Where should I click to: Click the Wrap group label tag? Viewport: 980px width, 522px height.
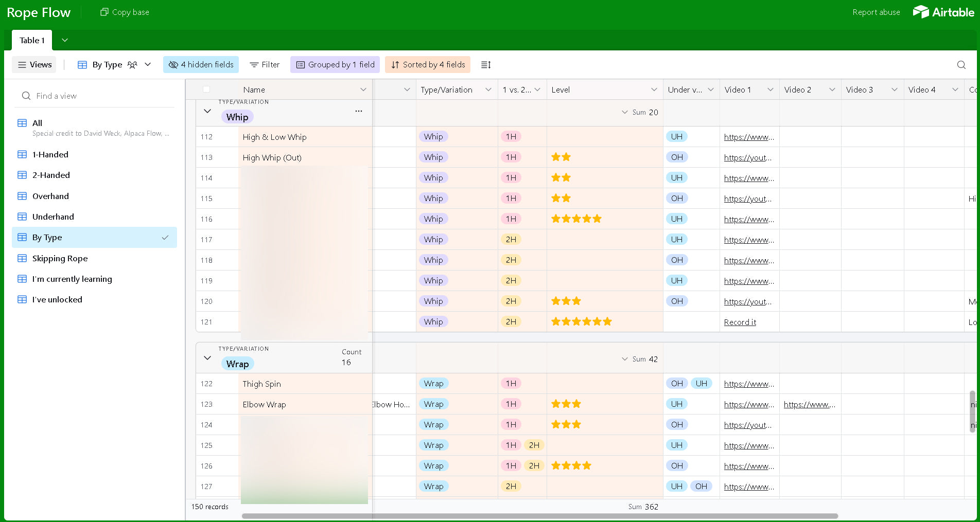237,364
